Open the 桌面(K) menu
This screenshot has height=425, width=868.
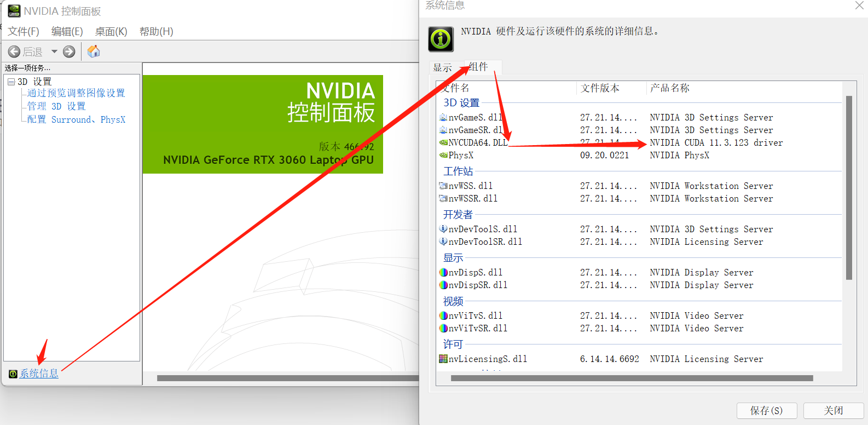coord(111,31)
